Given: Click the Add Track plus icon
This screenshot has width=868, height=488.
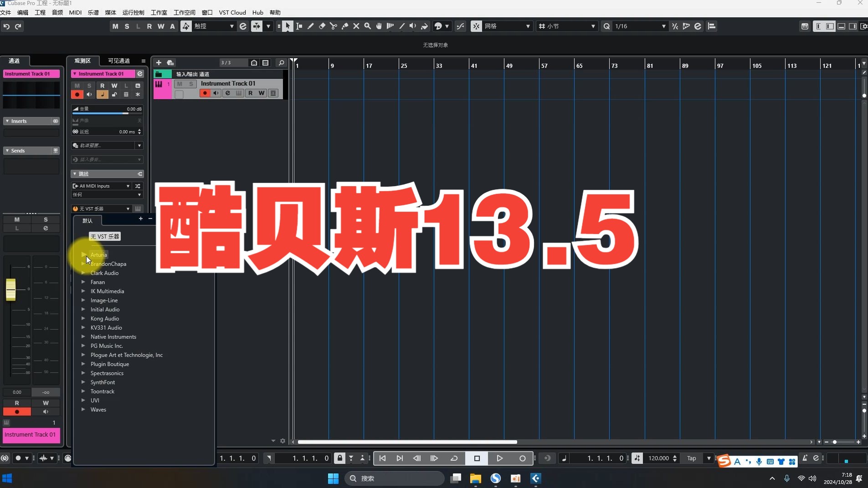Looking at the screenshot, I should (x=159, y=63).
